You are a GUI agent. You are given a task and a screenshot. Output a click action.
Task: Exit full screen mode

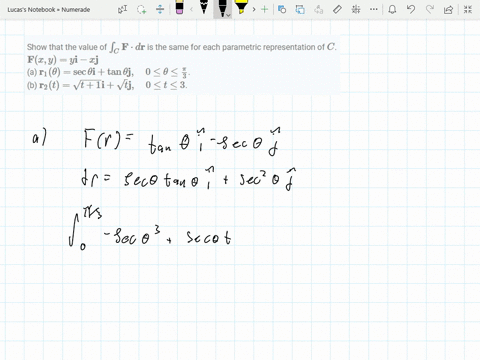pos(468,9)
